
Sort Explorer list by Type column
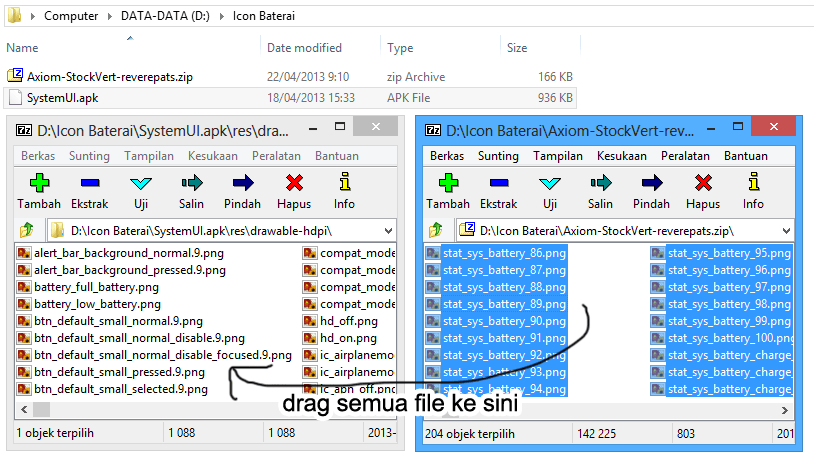pos(400,48)
